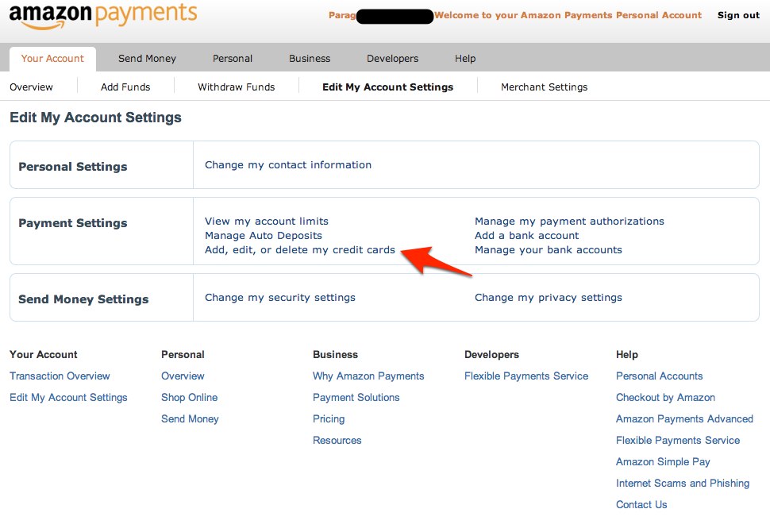Open Pricing footer link
The height and width of the screenshot is (532, 770).
[329, 419]
